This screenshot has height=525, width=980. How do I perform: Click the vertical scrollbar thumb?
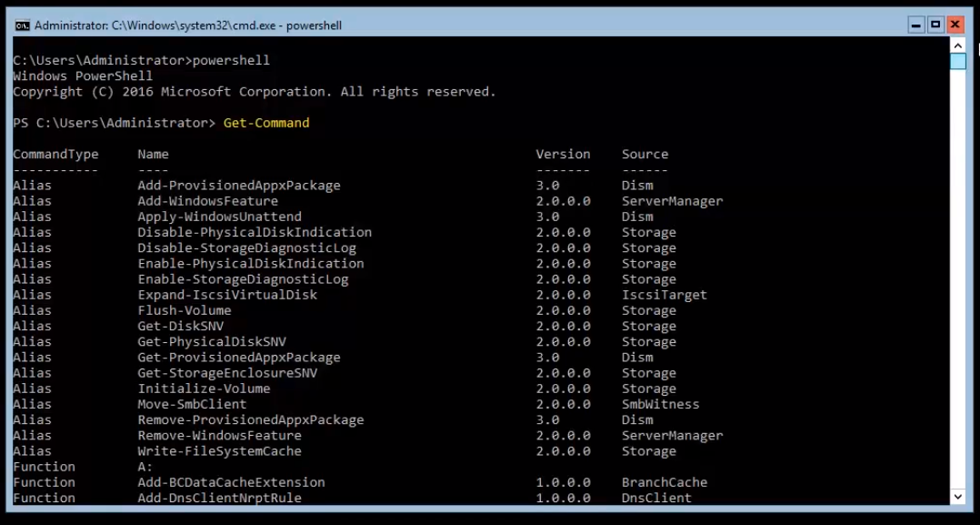pos(957,62)
